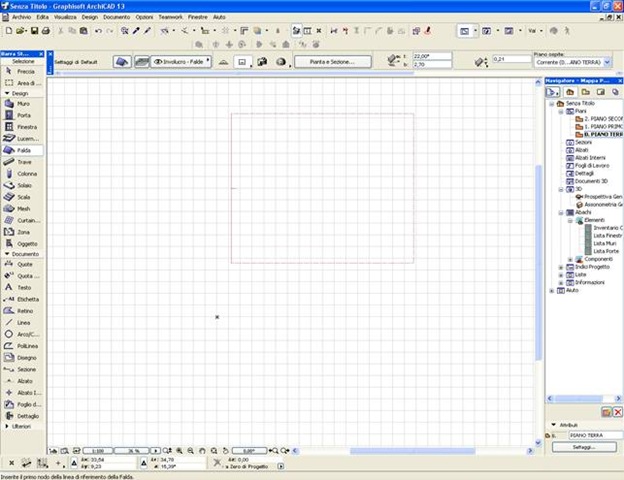Click the Save floppy disk icon
Image resolution: width=624 pixels, height=480 pixels.
(35, 31)
